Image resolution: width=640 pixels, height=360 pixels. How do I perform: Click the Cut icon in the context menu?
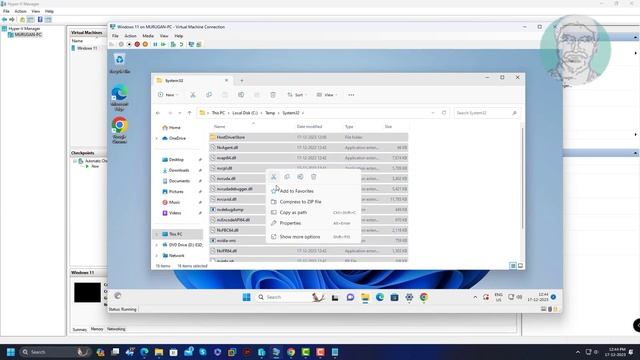274,177
